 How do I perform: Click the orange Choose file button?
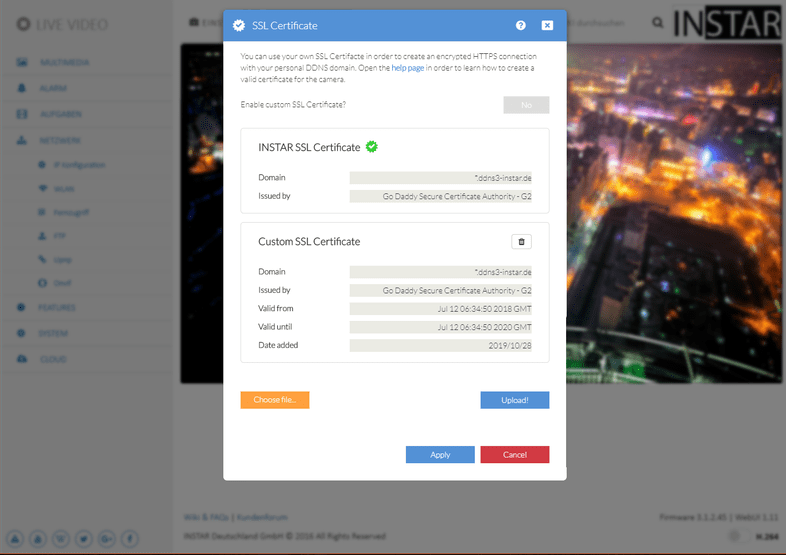coord(275,400)
